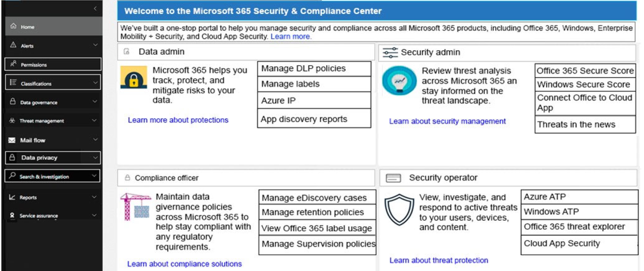
Task: Click Manage labels
Action: [314, 84]
